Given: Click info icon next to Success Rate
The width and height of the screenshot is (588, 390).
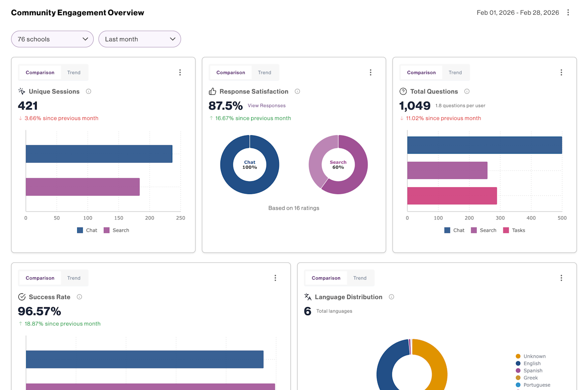Looking at the screenshot, I should (x=79, y=297).
